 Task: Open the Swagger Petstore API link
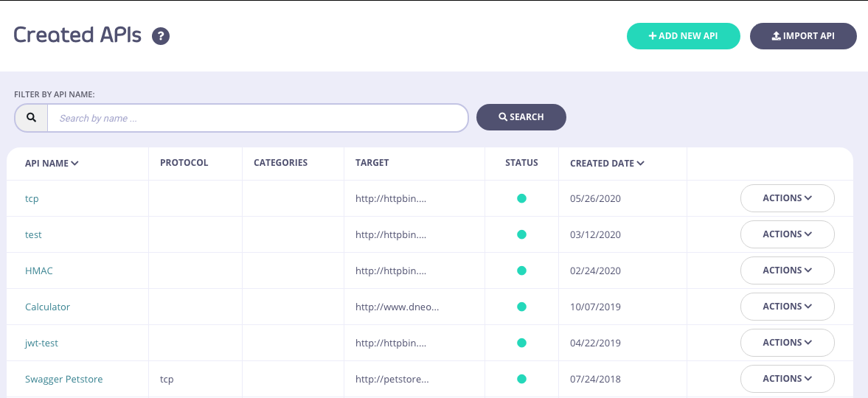pos(64,380)
